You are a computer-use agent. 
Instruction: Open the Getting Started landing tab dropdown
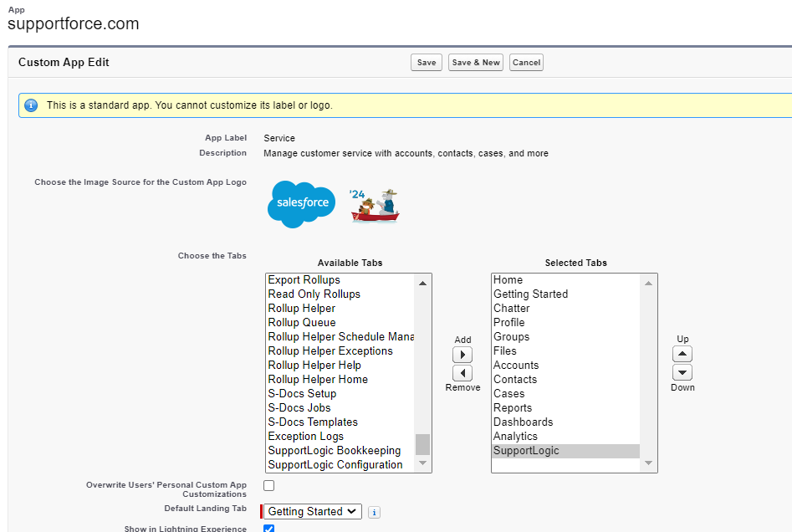pos(312,511)
